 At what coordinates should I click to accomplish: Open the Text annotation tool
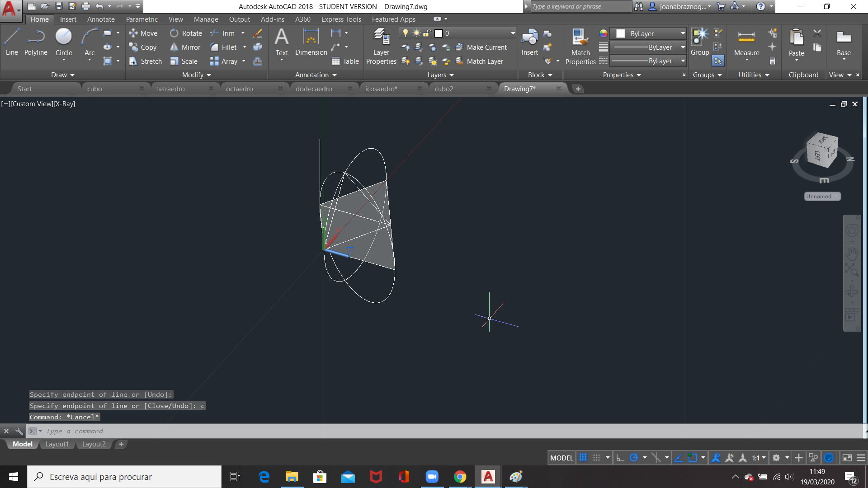click(x=282, y=42)
